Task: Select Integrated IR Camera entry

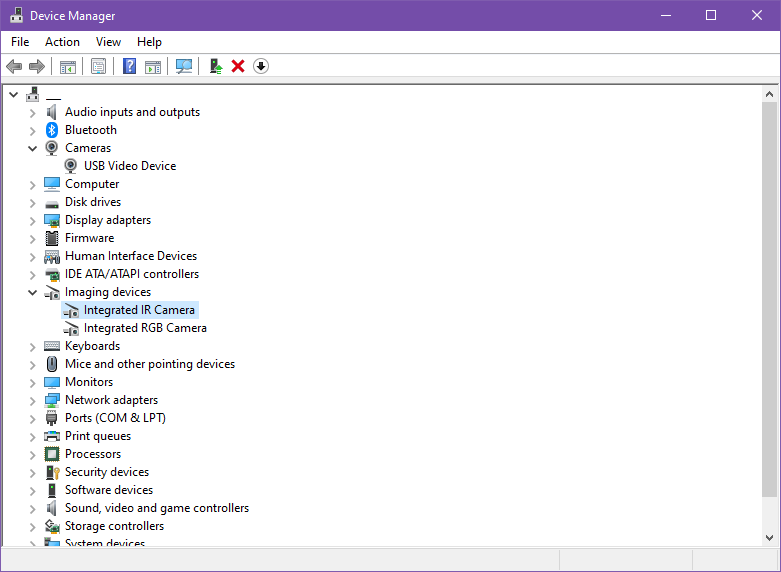Action: click(x=130, y=310)
